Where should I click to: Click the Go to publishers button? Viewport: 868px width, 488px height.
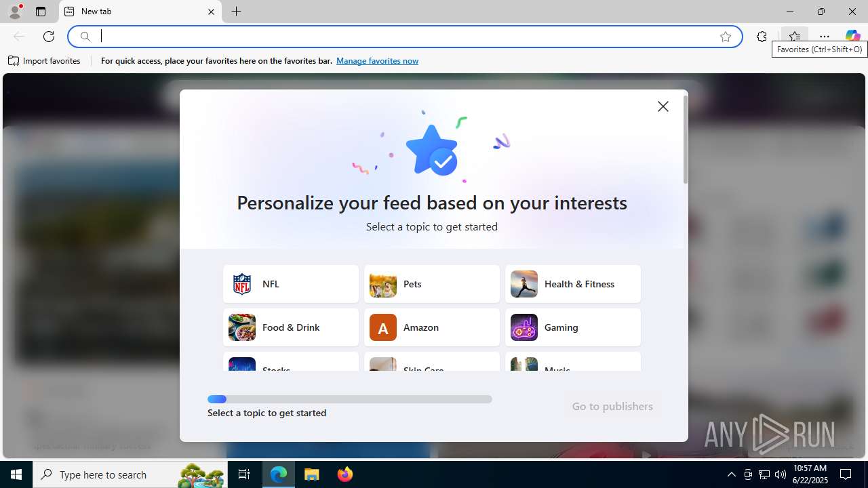612,407
